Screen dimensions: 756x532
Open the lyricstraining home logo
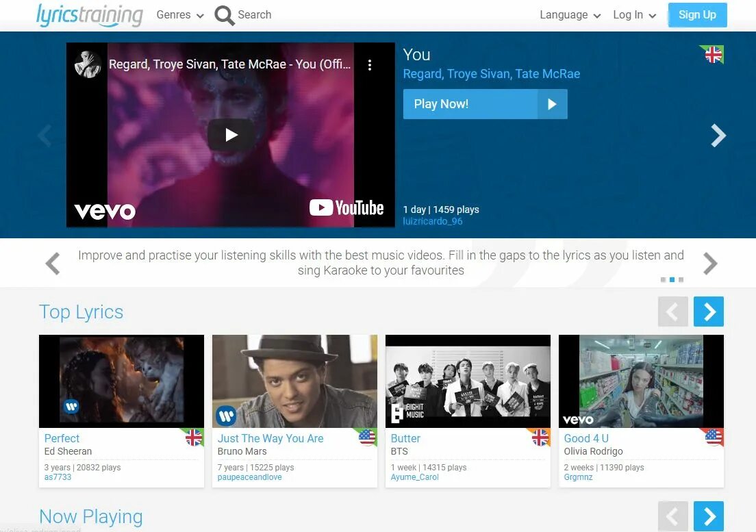[90, 16]
